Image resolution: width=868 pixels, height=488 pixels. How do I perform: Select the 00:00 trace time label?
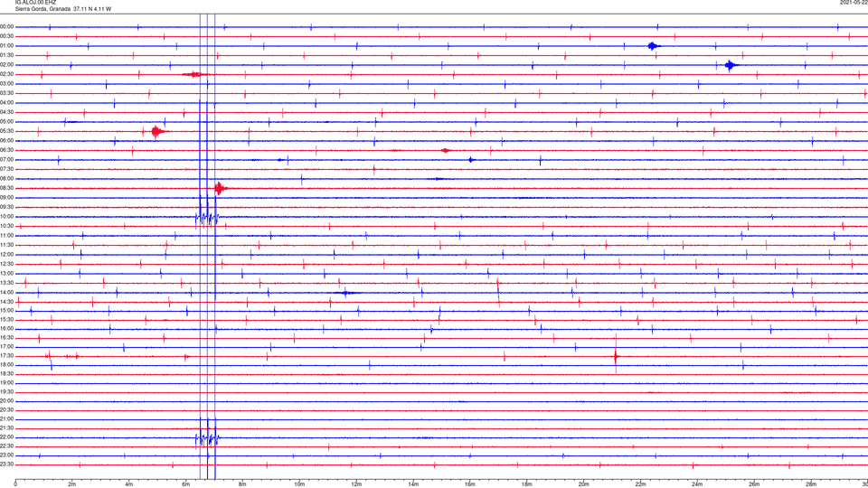pyautogui.click(x=7, y=26)
